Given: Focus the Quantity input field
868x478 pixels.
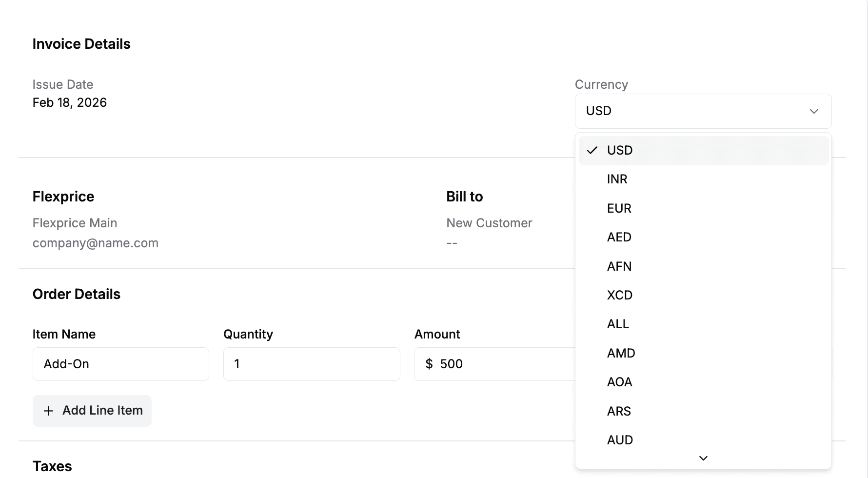Looking at the screenshot, I should point(312,364).
